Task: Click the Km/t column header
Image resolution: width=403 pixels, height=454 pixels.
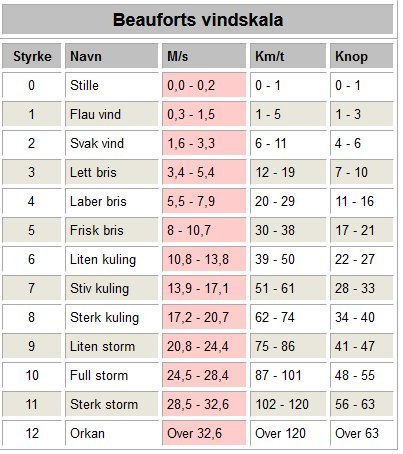Action: tap(288, 56)
